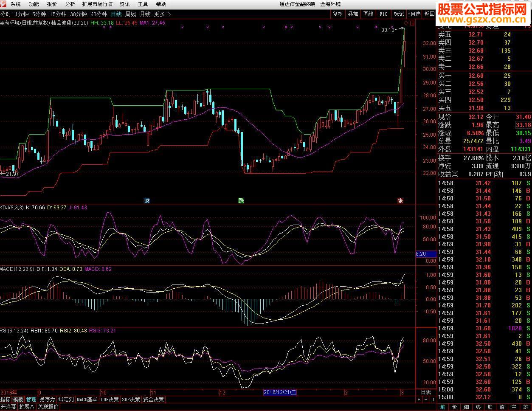Open the 扩展市场行情 menu
This screenshot has height=411, width=532.
pyautogui.click(x=97, y=4)
